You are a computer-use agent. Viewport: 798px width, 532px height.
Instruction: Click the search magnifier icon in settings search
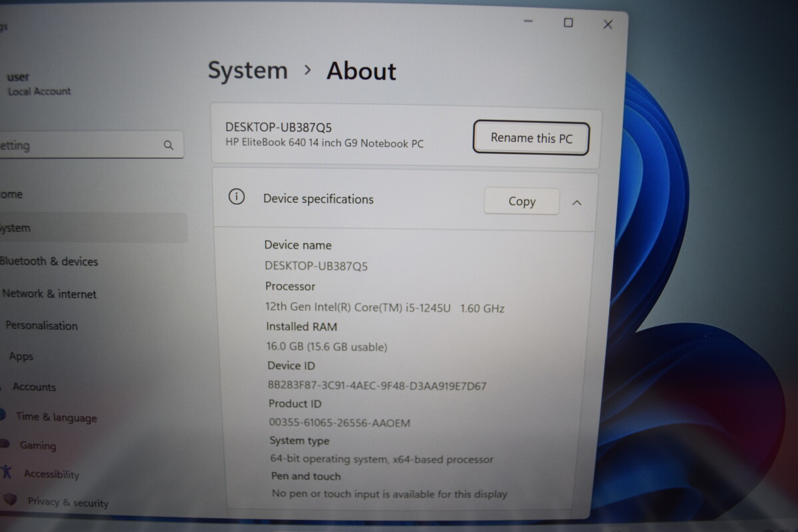[168, 145]
